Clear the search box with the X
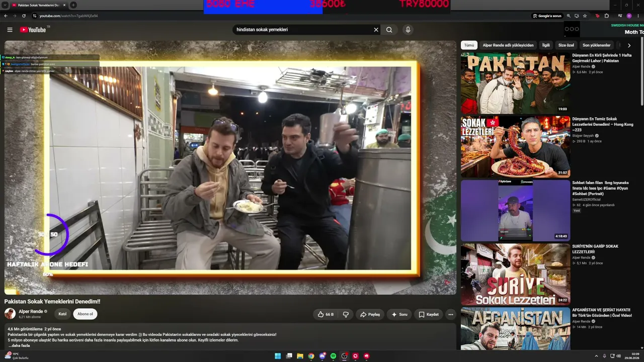Image resolution: width=644 pixels, height=362 pixels. 376,30
